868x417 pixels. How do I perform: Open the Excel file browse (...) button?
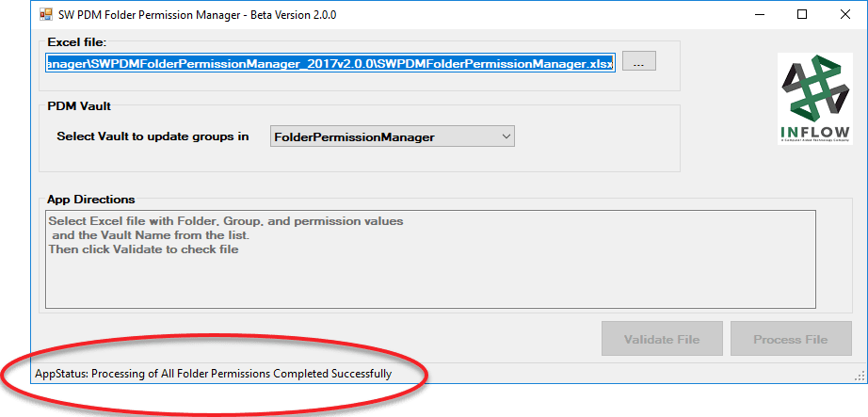[639, 61]
